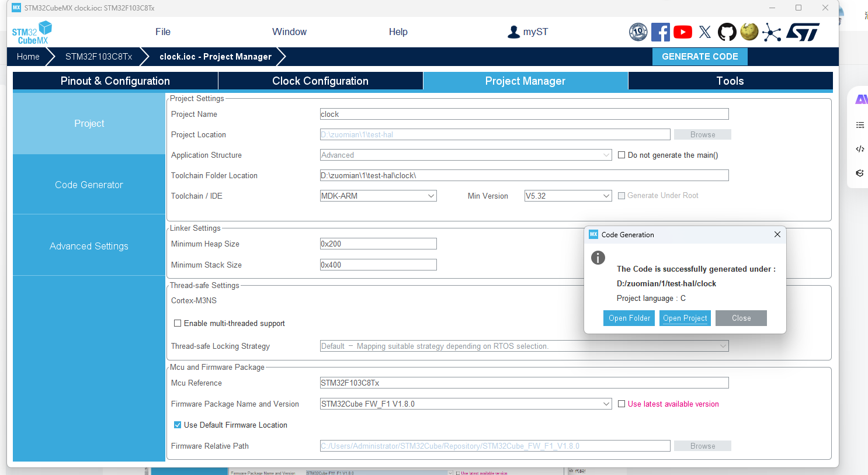
Task: Switch to Pinout & Configuration tab
Action: (115, 81)
